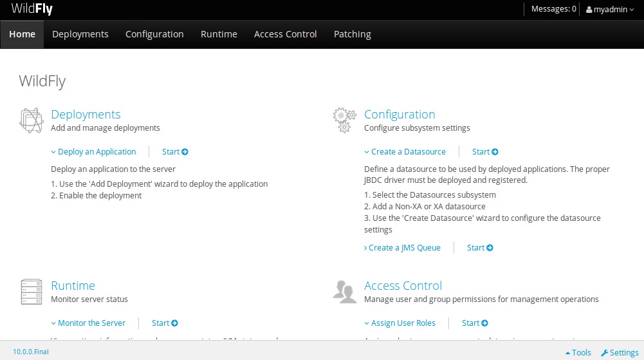Switch to the Patching tab
The height and width of the screenshot is (360, 644).
tap(353, 34)
